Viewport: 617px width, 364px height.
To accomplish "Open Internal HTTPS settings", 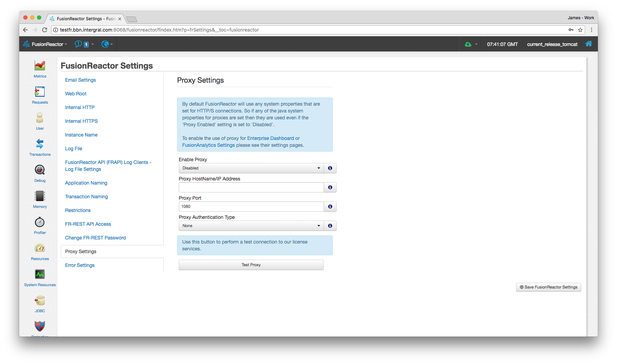I will pos(81,121).
